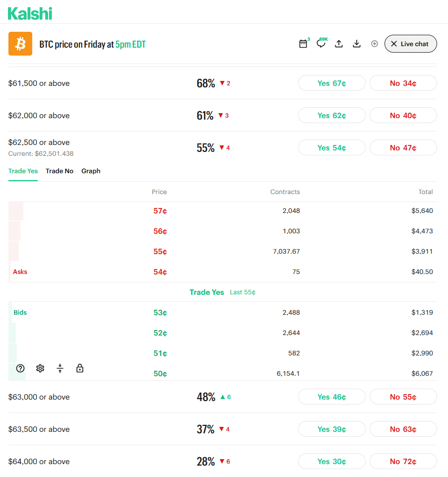Buy Yes 30¢ on $64,000 market

[332, 461]
